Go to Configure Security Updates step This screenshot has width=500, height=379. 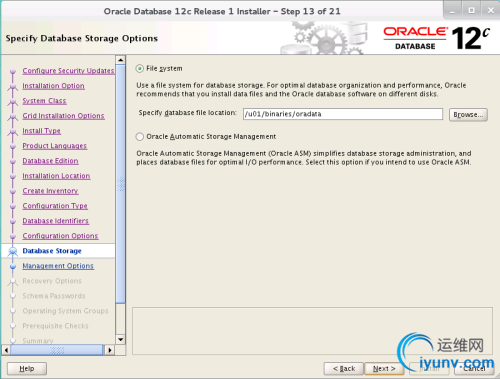(68, 71)
